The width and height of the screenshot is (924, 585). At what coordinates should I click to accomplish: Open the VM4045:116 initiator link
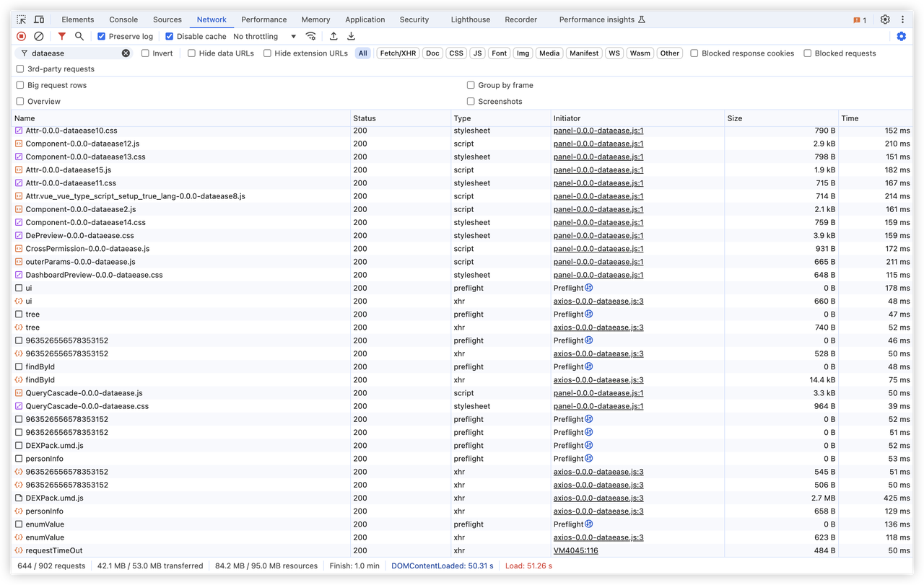click(575, 550)
